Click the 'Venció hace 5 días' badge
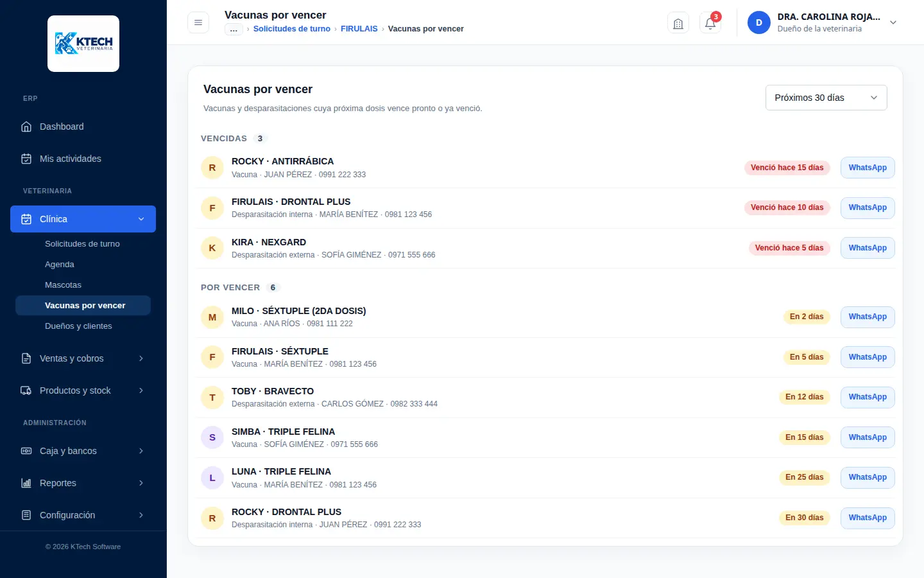Viewport: 924px width, 578px height. tap(789, 248)
